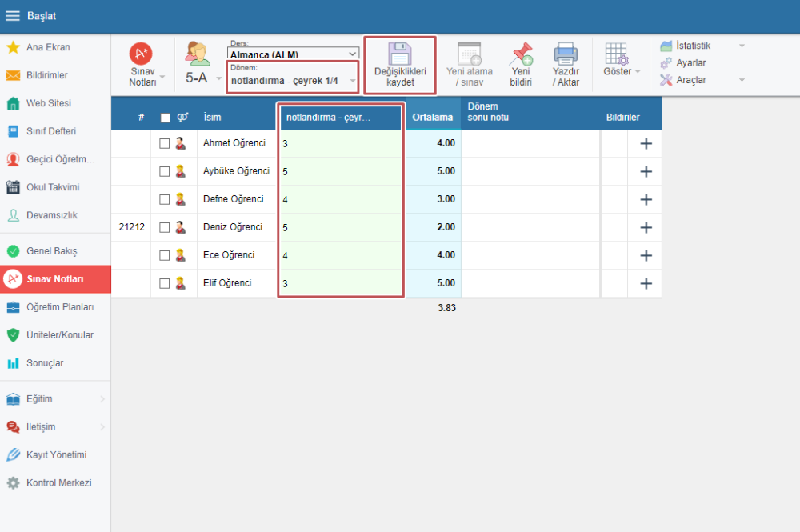
Task: Select Defne Öğrenci checkbox
Action: coord(164,199)
